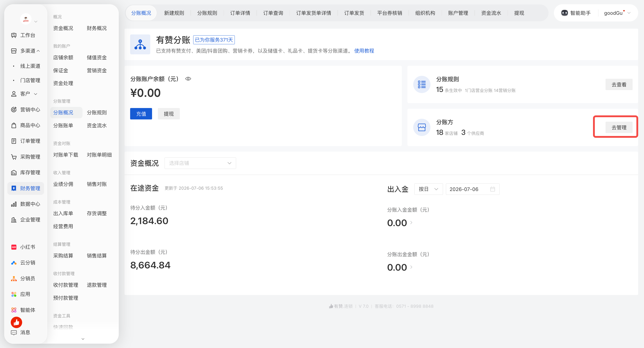Open 企业管理 building icon
Viewport: 644px width, 348px height.
(14, 220)
